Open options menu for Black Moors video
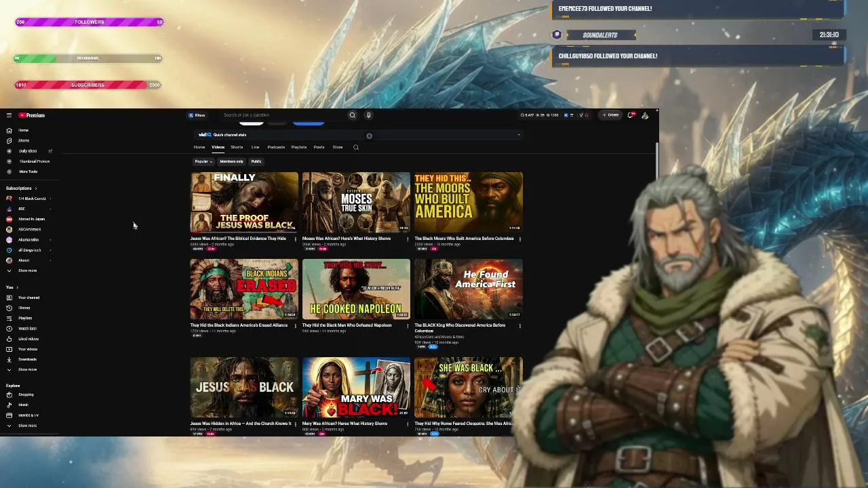The width and height of the screenshot is (868, 488). [520, 239]
